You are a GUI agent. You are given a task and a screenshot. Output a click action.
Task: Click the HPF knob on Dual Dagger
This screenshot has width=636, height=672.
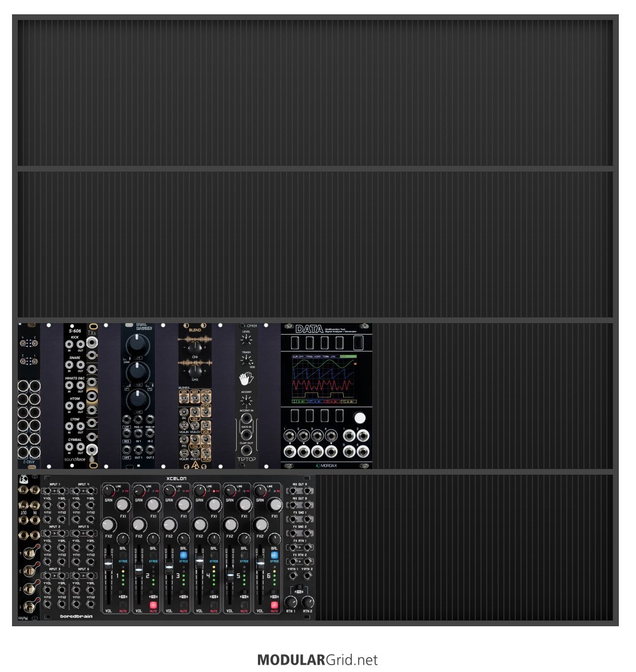click(138, 399)
